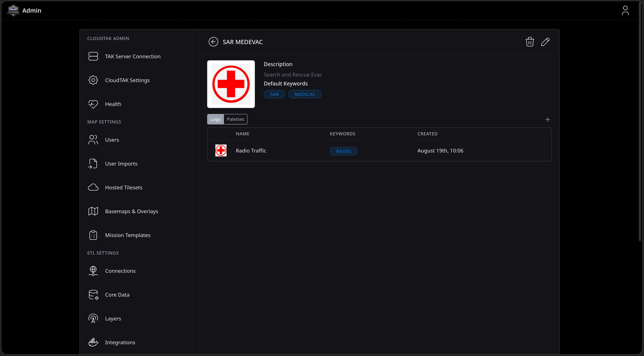Open the Connections menu entry
The image size is (644, 356).
coord(139,271)
